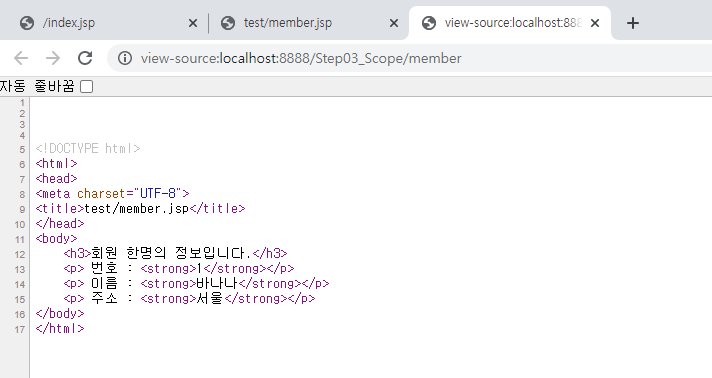
Task: Click the 이름 label in source
Action: click(x=104, y=284)
